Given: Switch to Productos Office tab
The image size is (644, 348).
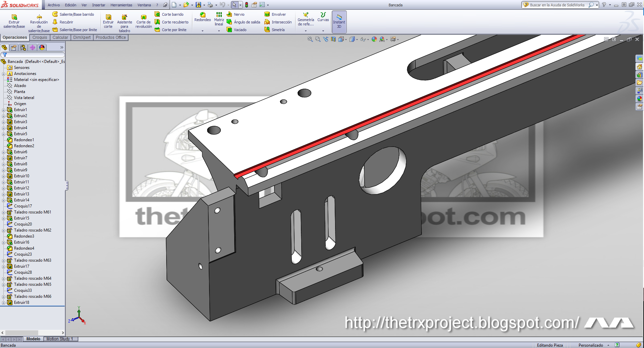Looking at the screenshot, I should (111, 37).
